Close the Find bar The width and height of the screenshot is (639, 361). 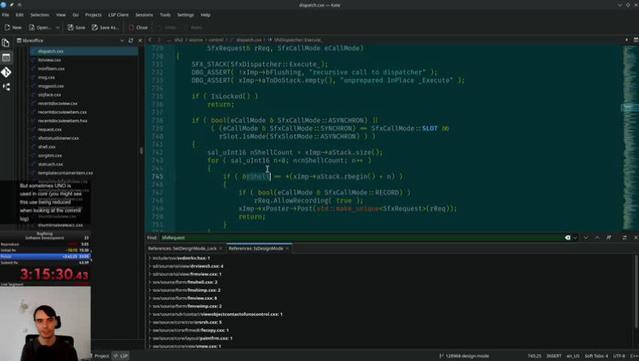pos(635,238)
